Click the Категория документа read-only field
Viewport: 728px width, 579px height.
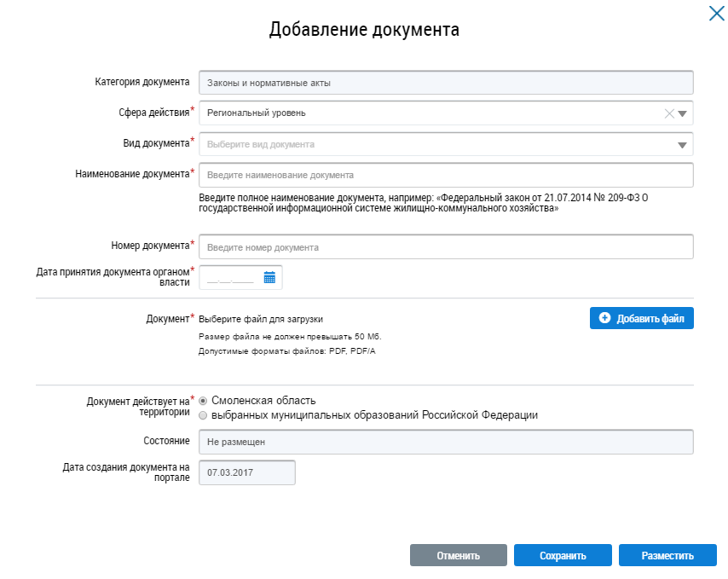(x=445, y=83)
